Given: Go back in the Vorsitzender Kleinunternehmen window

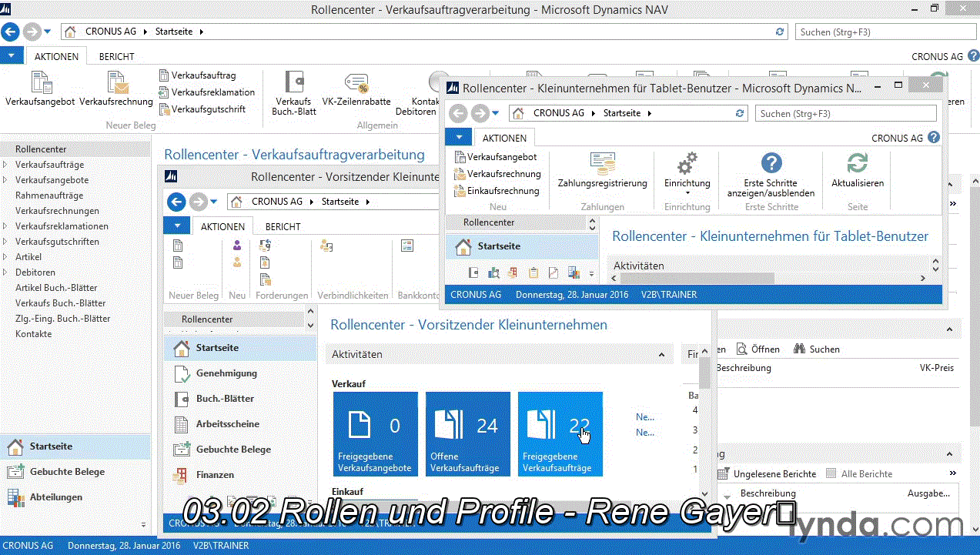Looking at the screenshot, I should (x=176, y=202).
